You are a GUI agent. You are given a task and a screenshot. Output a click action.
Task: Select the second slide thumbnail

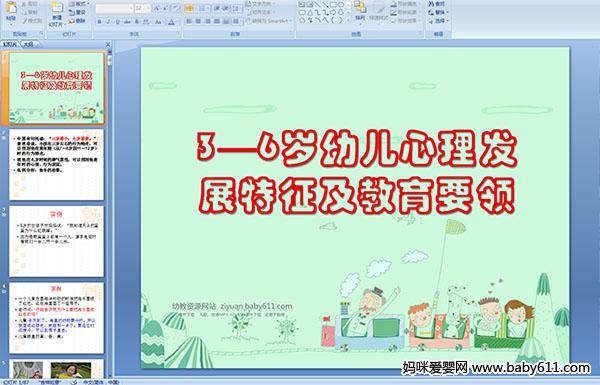(56, 165)
